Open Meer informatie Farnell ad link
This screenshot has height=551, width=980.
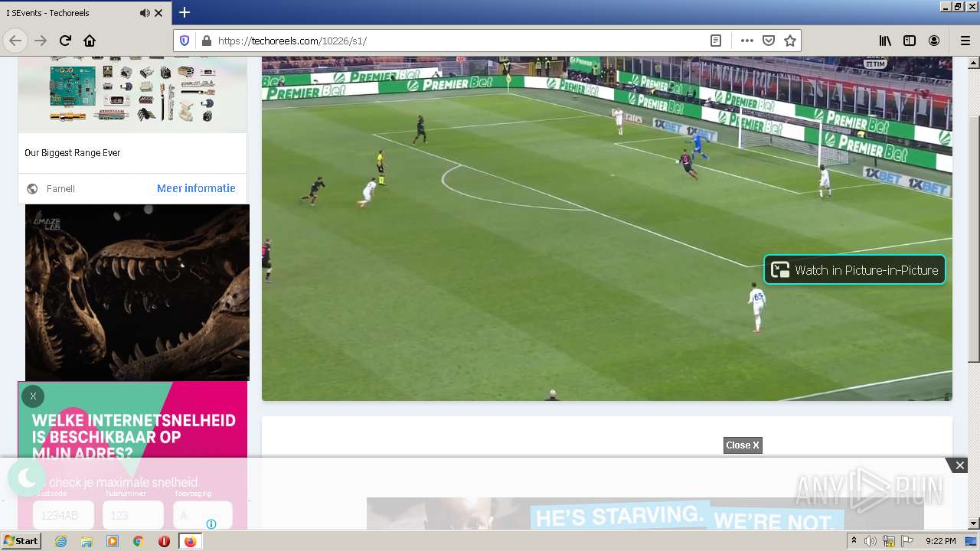point(196,188)
